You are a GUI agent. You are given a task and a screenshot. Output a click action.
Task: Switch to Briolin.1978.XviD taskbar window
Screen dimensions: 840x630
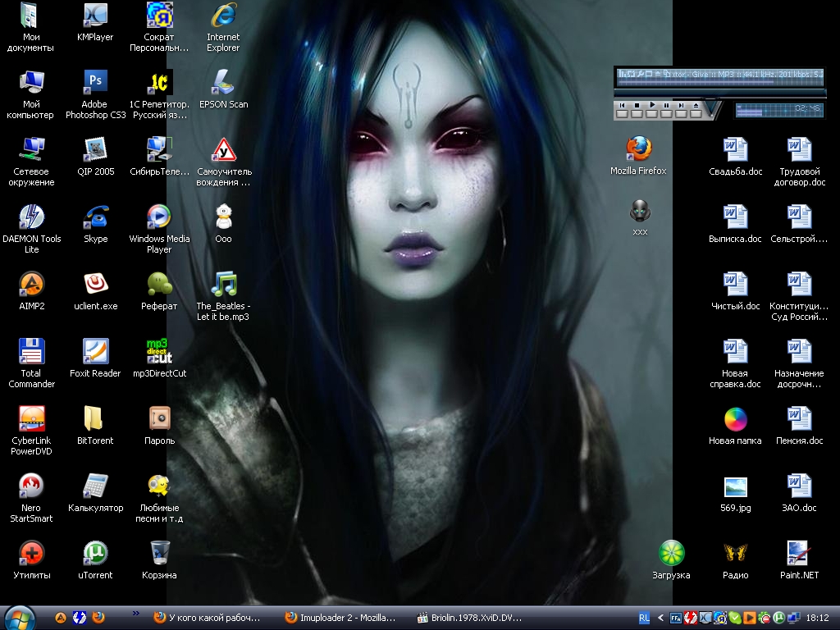[x=469, y=618]
